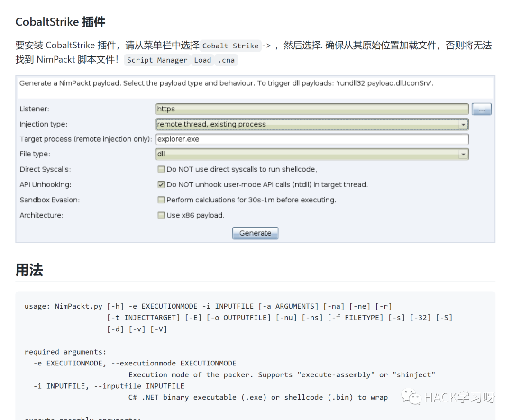Click the '[-d] [-v] [-V]' usage line

[x=137, y=329]
